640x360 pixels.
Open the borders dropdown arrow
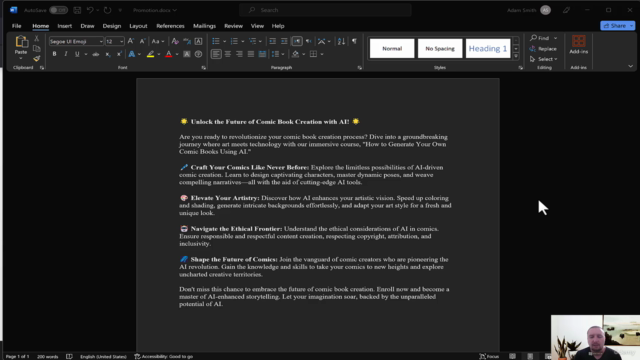(x=322, y=54)
